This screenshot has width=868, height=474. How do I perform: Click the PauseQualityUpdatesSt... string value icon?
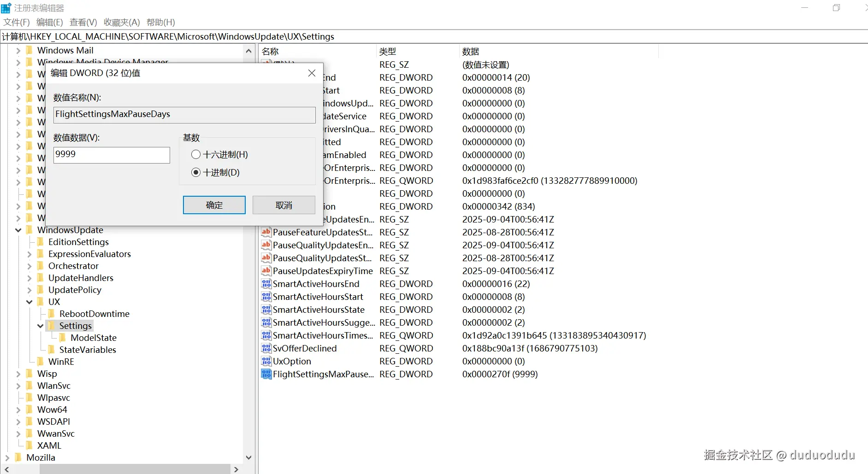click(266, 258)
